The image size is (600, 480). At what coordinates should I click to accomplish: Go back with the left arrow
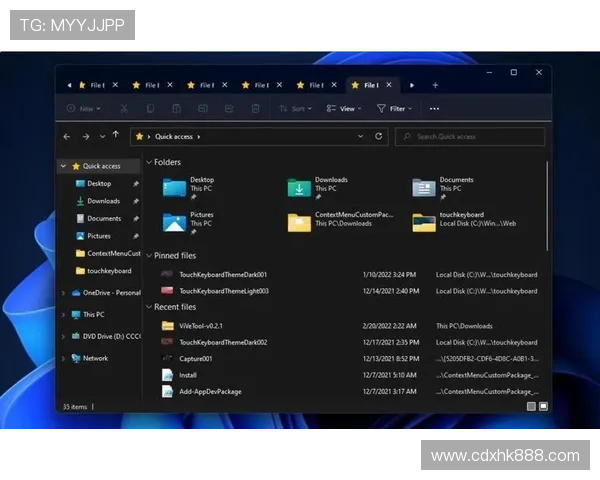tap(67, 137)
